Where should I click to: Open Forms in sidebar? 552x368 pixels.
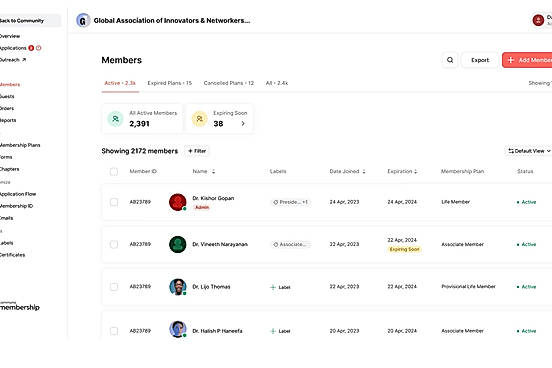tap(6, 157)
